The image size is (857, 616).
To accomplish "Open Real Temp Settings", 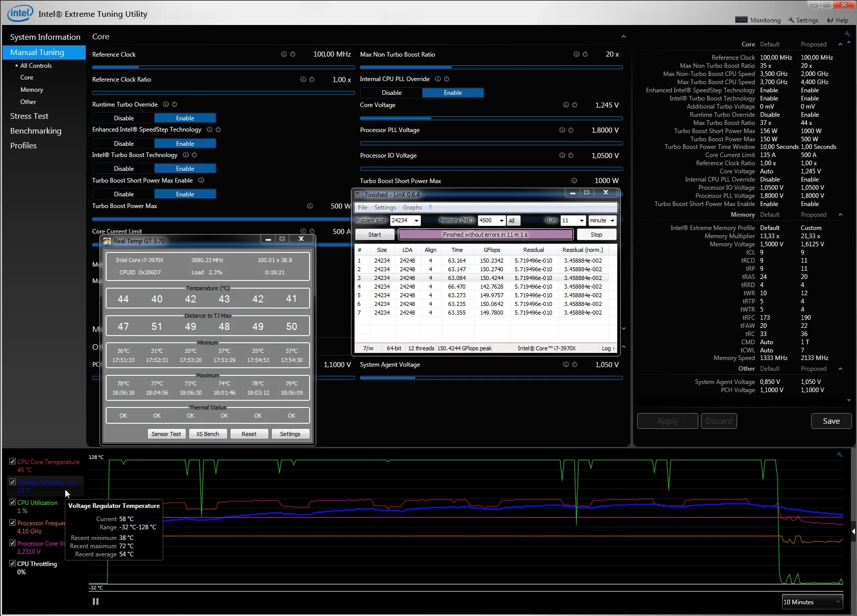I will coord(290,434).
